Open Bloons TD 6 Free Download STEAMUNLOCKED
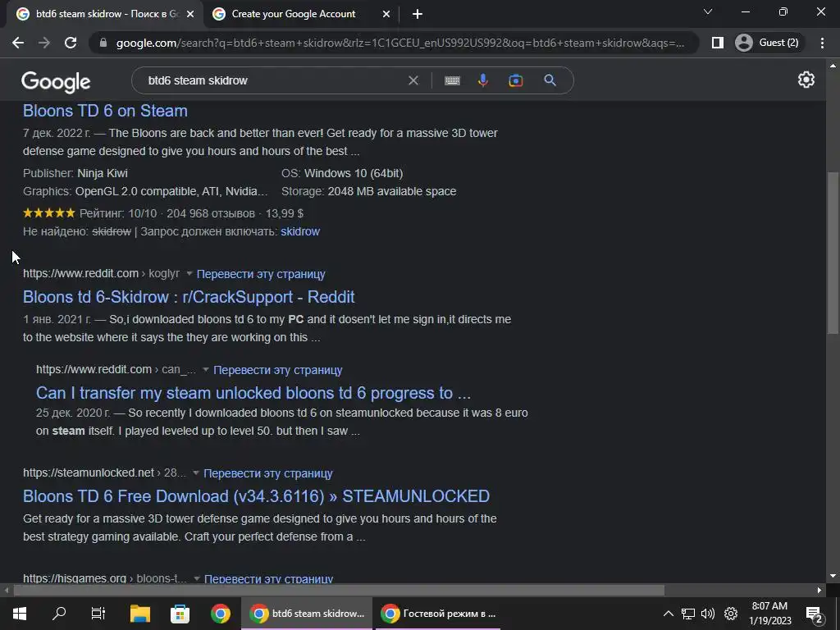 point(256,496)
